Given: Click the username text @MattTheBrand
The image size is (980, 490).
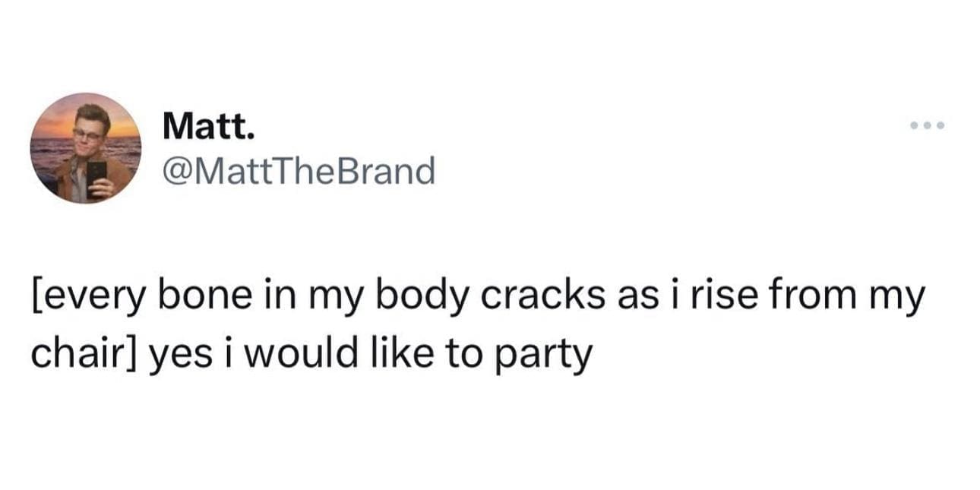Looking at the screenshot, I should (298, 169).
